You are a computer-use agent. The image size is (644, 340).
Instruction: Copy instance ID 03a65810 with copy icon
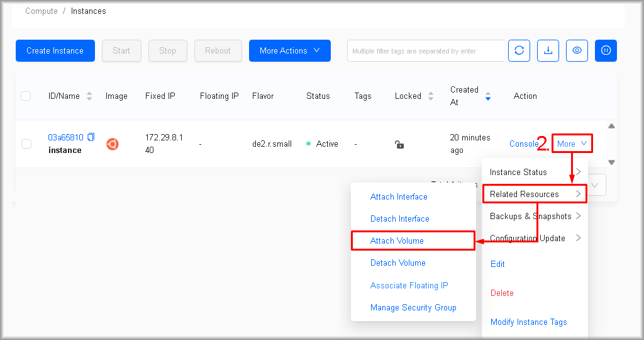pos(91,137)
